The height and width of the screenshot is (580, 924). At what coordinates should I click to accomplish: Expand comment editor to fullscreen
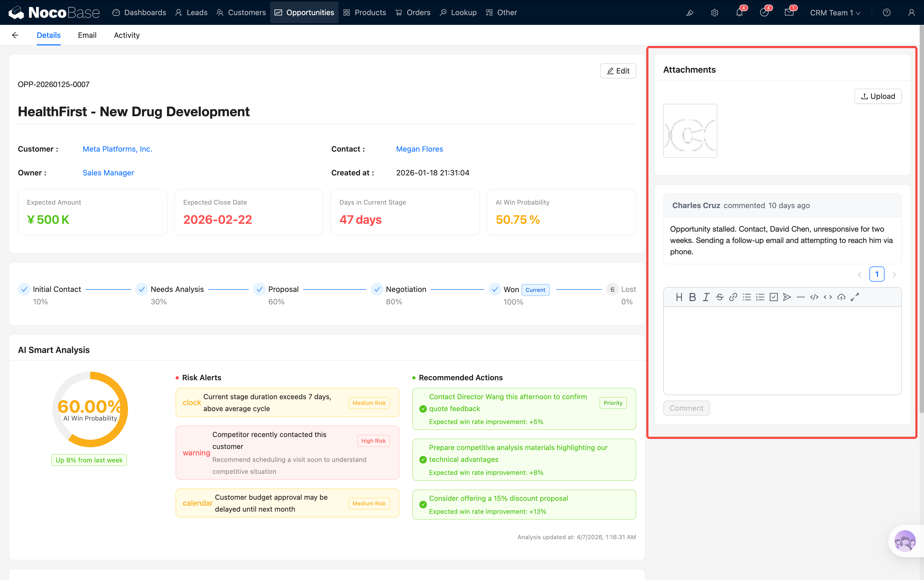pos(855,297)
